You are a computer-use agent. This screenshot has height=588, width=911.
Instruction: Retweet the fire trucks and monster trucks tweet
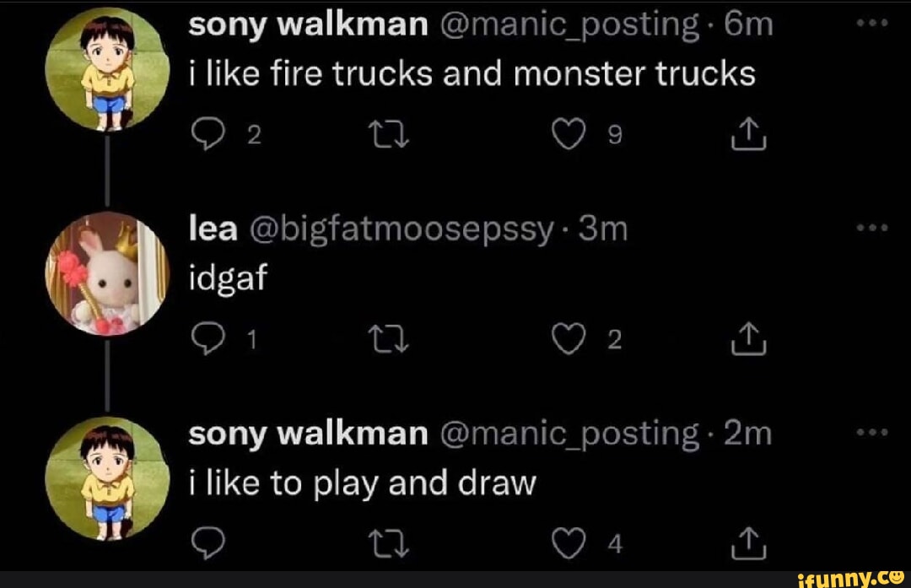[x=389, y=134]
